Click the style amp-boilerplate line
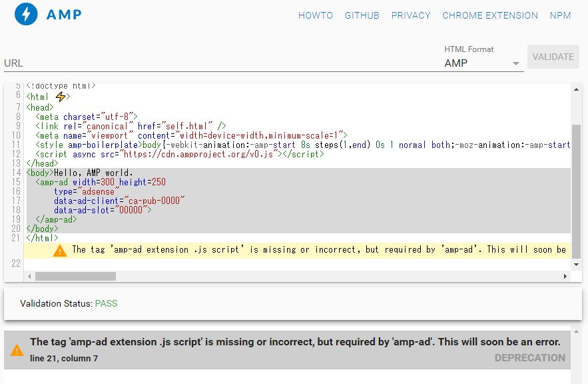Viewport: 588px width, 384px height. pyautogui.click(x=303, y=145)
